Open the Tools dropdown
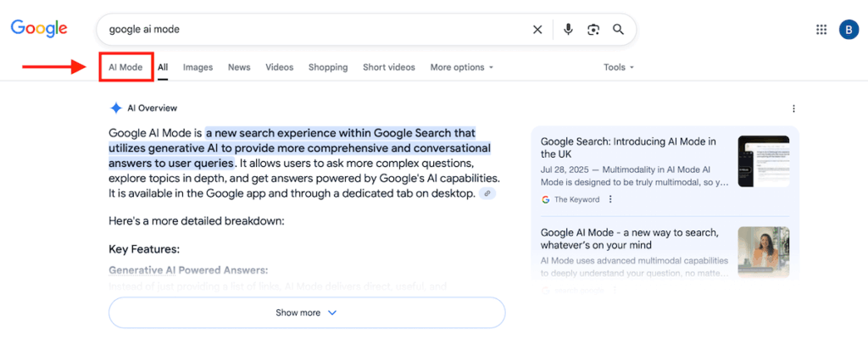868x339 pixels. click(619, 67)
